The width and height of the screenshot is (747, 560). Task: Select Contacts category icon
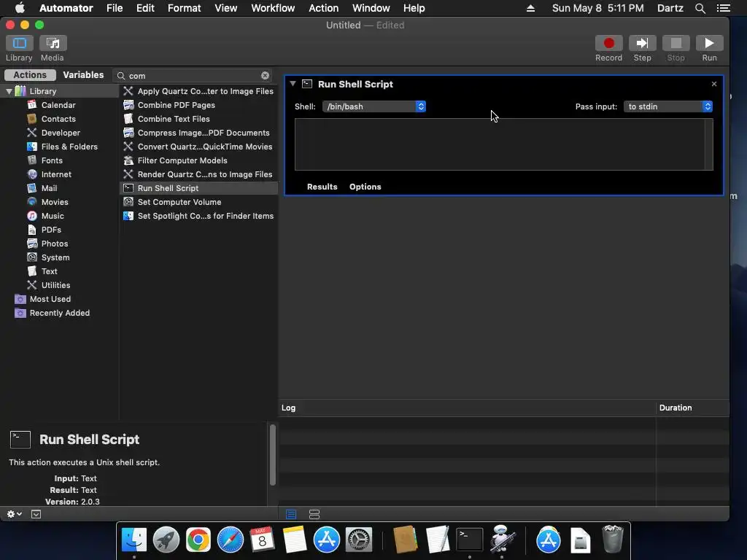click(32, 119)
